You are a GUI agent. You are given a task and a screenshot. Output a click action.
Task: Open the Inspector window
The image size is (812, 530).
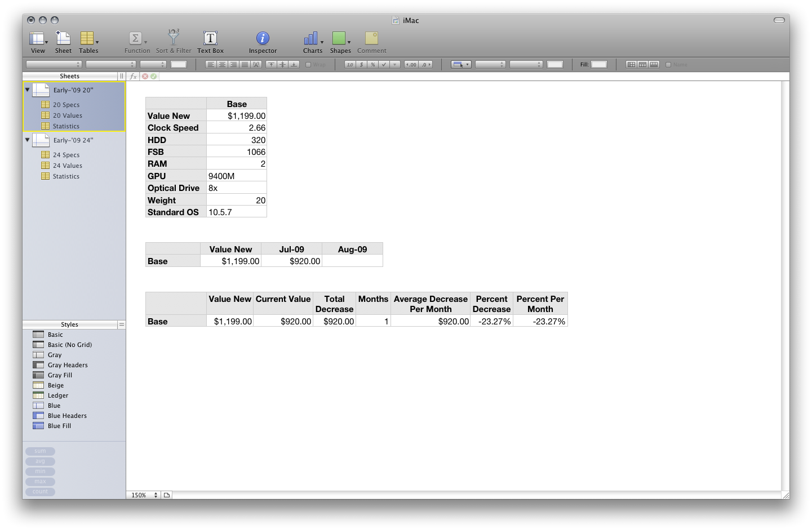pyautogui.click(x=263, y=42)
